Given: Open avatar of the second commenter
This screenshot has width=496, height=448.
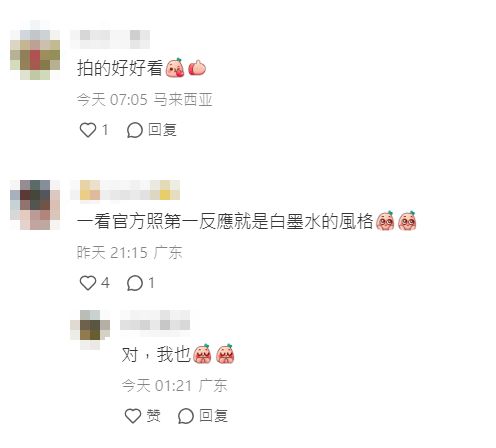Looking at the screenshot, I should click(x=35, y=204).
